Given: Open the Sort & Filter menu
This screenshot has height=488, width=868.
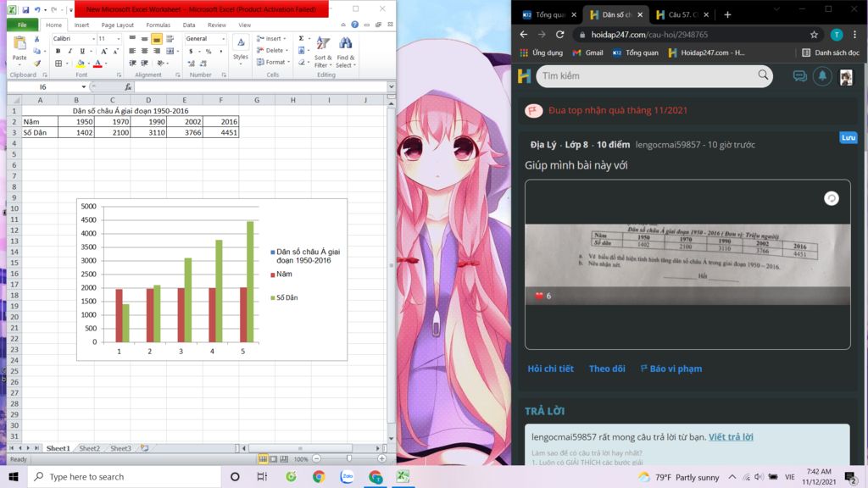Looking at the screenshot, I should click(323, 53).
